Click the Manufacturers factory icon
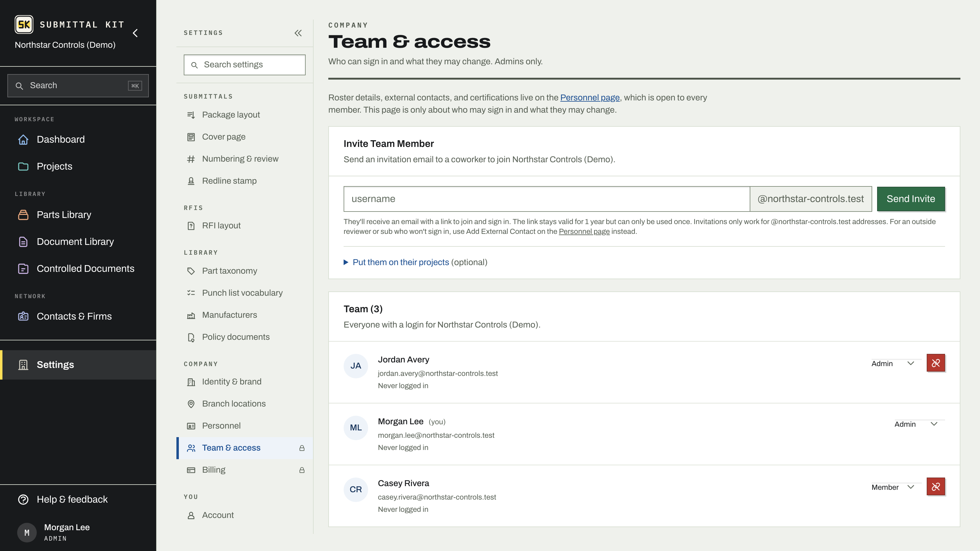Screen dimensions: 980x551 191,315
